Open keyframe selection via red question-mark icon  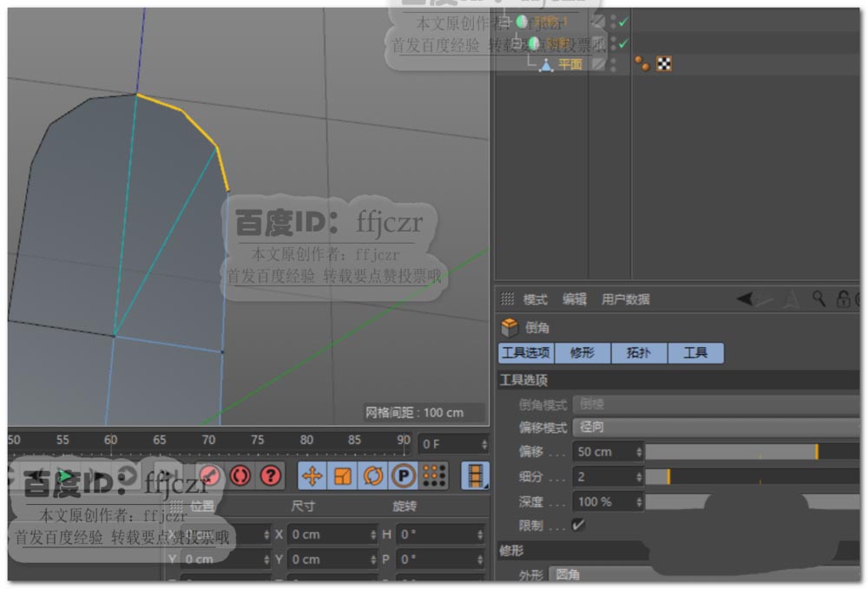[x=271, y=475]
